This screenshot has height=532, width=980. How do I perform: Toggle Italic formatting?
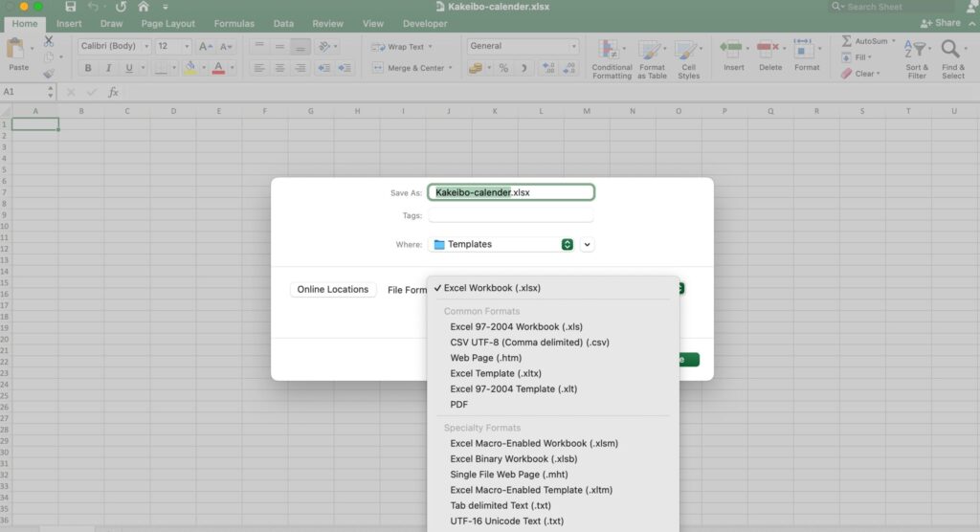pos(108,68)
